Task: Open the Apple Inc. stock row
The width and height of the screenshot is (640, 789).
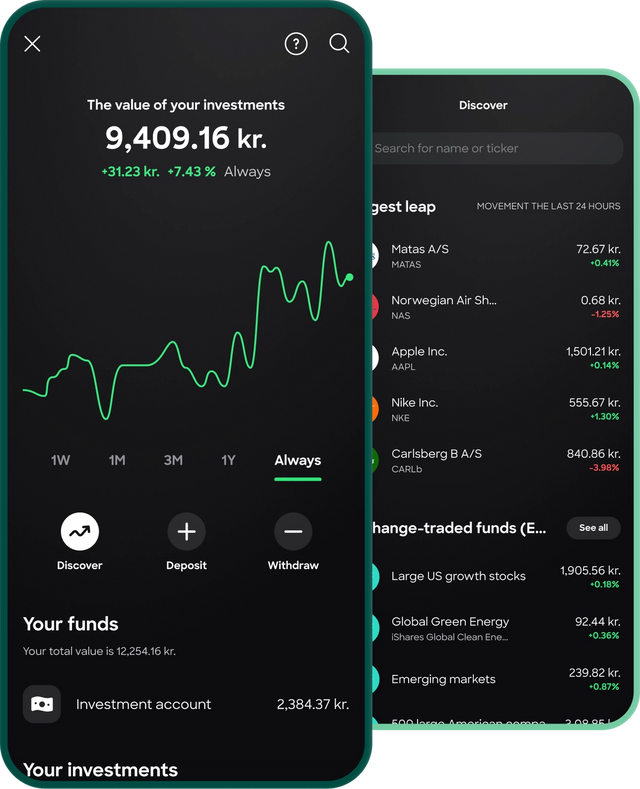Action: pyautogui.click(x=496, y=358)
